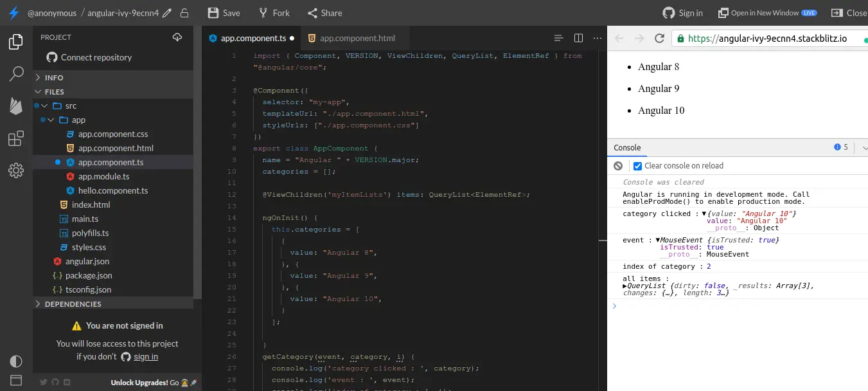This screenshot has height=391, width=868.
Task: Select the Console tab
Action: pos(627,147)
